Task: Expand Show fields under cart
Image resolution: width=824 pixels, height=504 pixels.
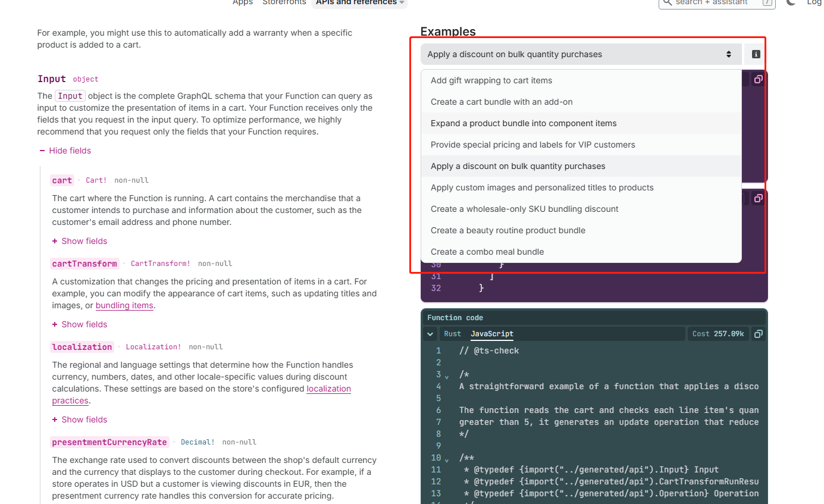Action: pos(80,241)
